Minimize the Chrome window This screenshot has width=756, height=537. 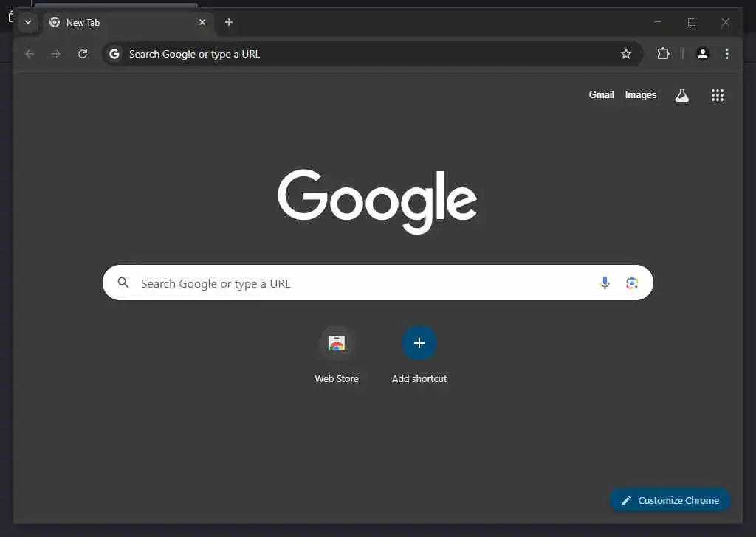click(x=658, y=22)
